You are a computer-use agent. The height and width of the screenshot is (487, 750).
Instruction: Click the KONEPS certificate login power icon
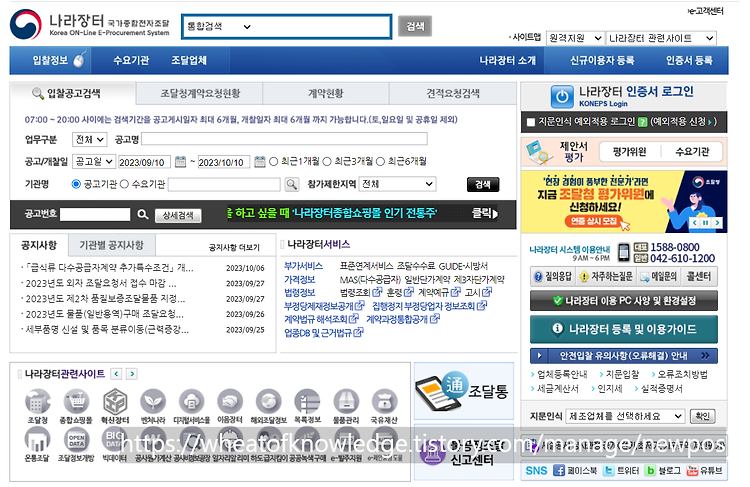click(x=562, y=97)
